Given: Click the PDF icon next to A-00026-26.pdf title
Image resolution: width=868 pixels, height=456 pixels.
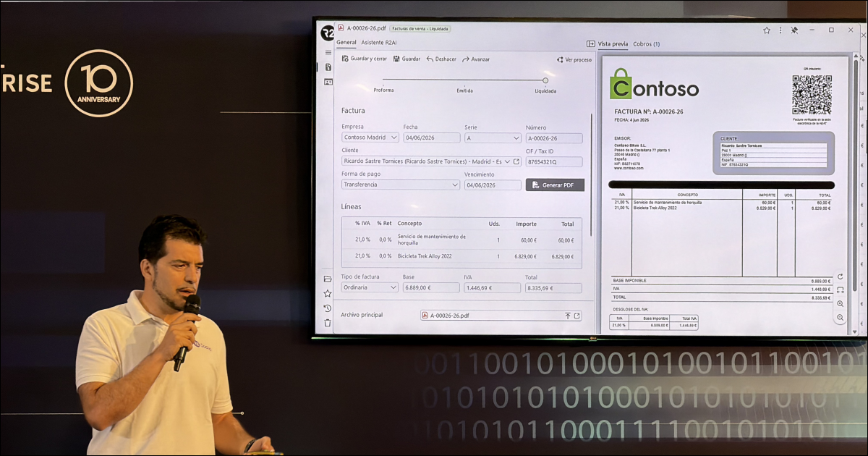Looking at the screenshot, I should point(341,29).
